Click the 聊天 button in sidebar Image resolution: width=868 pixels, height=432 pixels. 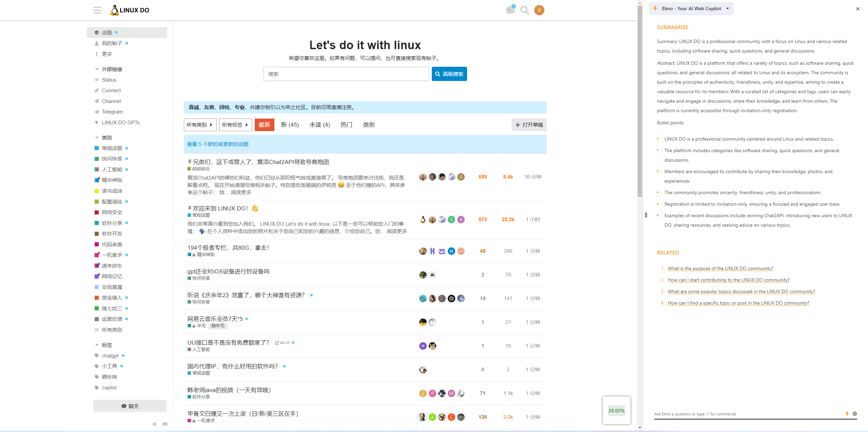130,406
